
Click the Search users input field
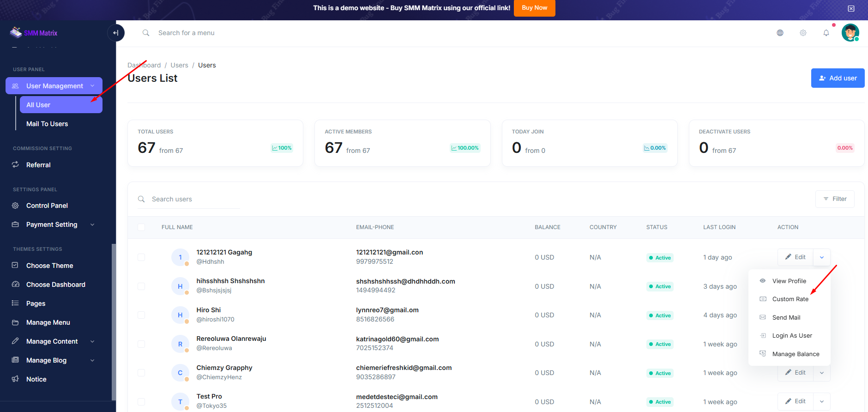[x=189, y=199]
